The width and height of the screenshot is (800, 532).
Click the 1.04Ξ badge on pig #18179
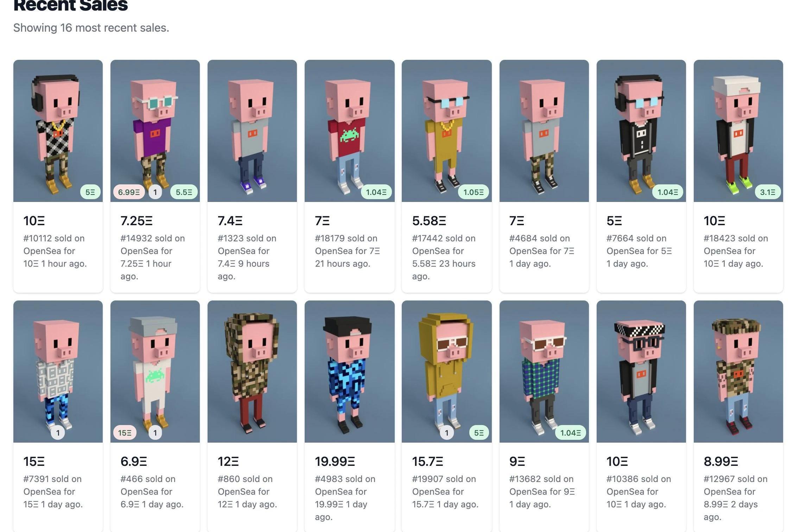[x=376, y=192]
